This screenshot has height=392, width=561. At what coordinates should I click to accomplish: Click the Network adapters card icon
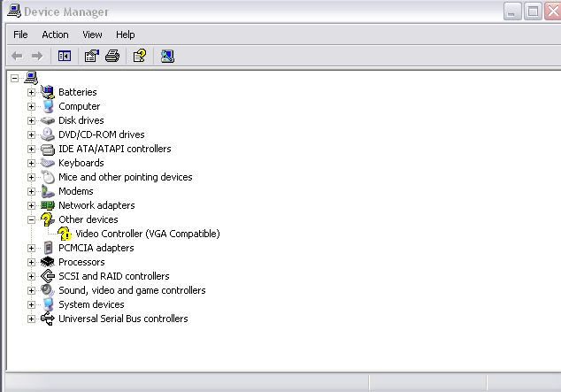click(47, 205)
